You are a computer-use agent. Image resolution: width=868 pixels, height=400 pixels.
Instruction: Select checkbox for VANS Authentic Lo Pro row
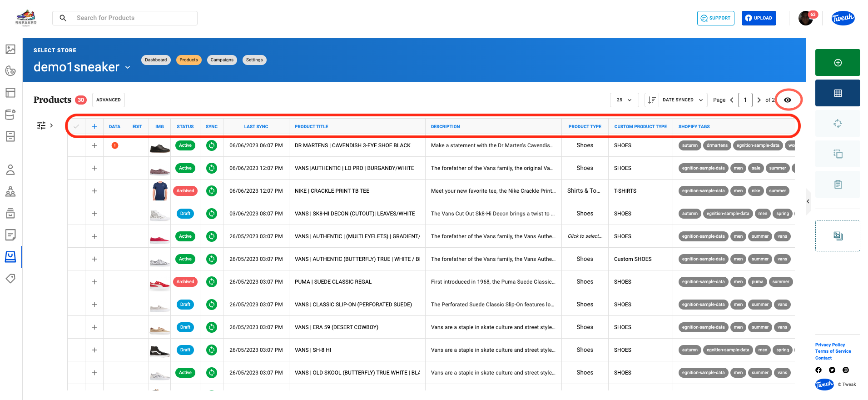click(76, 168)
